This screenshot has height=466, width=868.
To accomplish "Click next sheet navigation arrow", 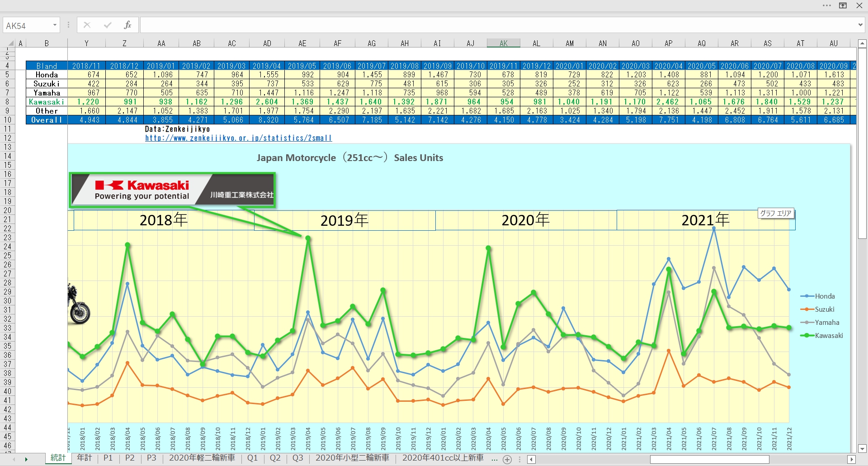I will point(26,460).
